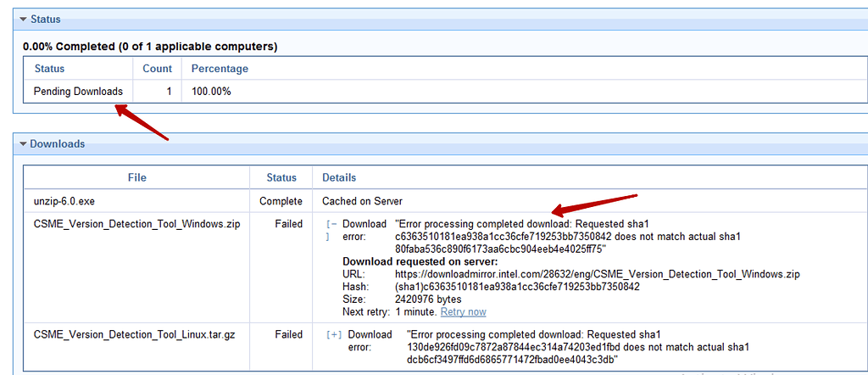Click the Percentage column header
The width and height of the screenshot is (868, 375).
coord(220,69)
